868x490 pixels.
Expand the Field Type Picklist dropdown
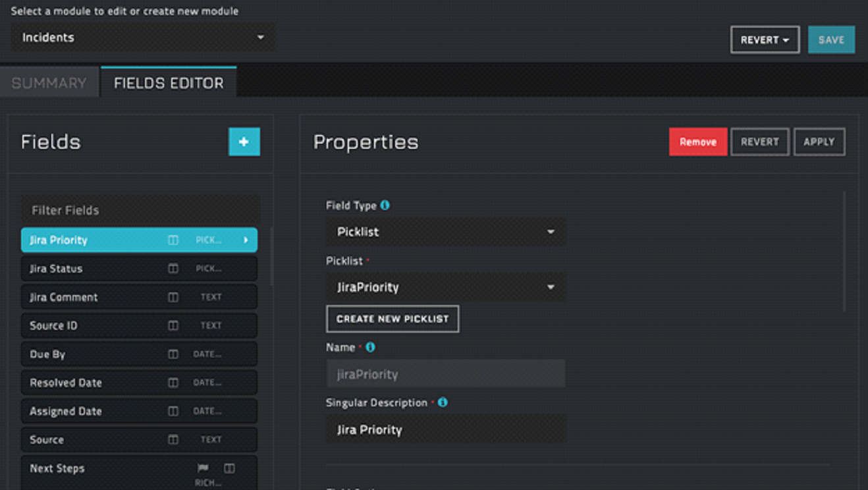(x=446, y=232)
